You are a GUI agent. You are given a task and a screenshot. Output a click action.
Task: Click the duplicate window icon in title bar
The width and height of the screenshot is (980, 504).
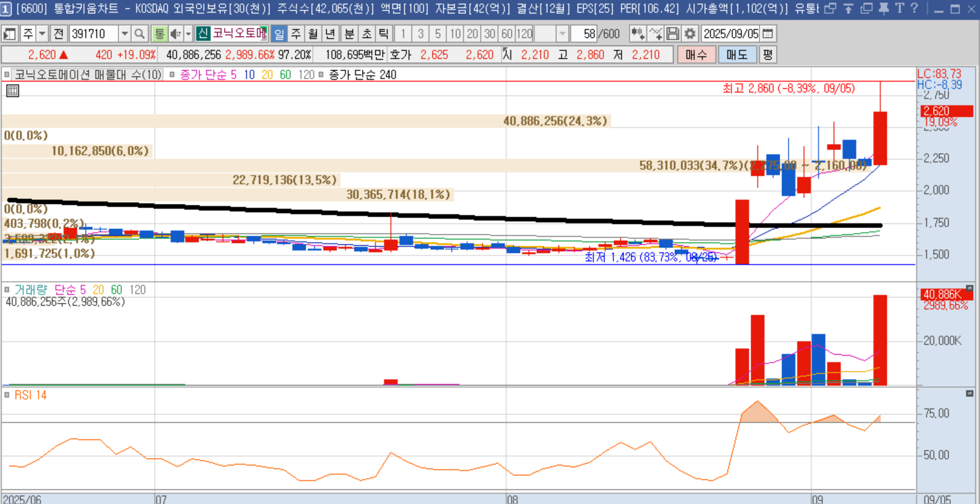pos(867,8)
